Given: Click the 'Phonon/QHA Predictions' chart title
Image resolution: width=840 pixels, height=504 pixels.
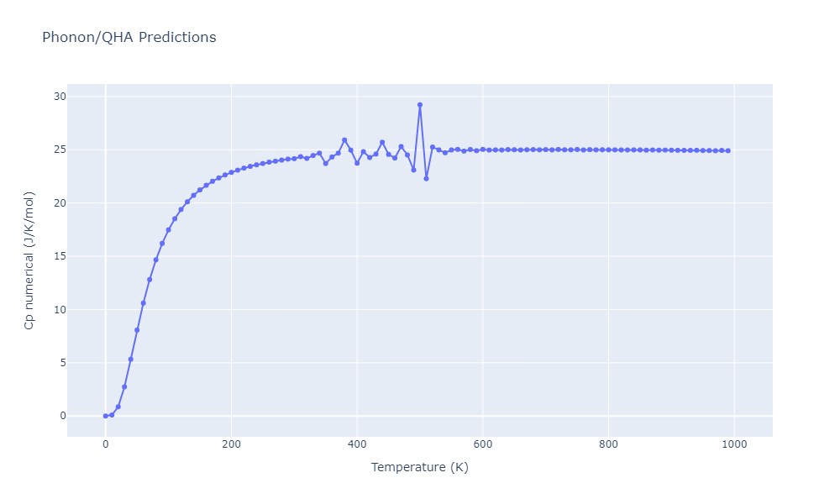Looking at the screenshot, I should click(x=129, y=38).
